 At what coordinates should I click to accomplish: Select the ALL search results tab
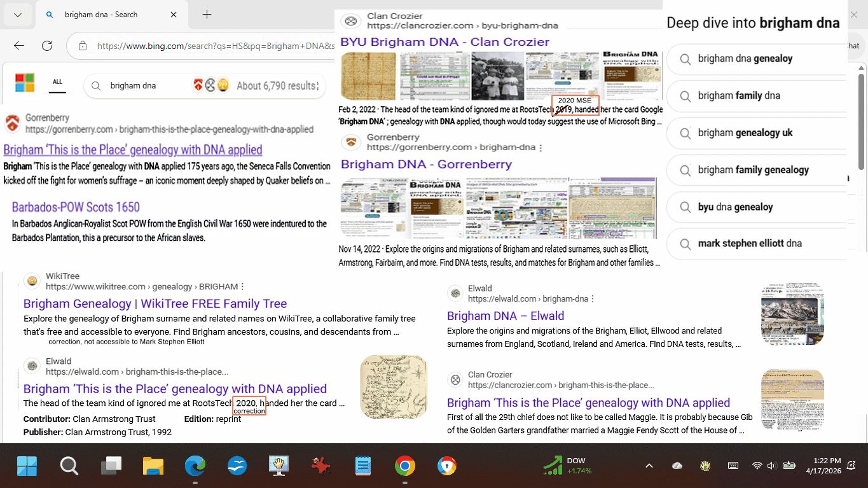57,82
